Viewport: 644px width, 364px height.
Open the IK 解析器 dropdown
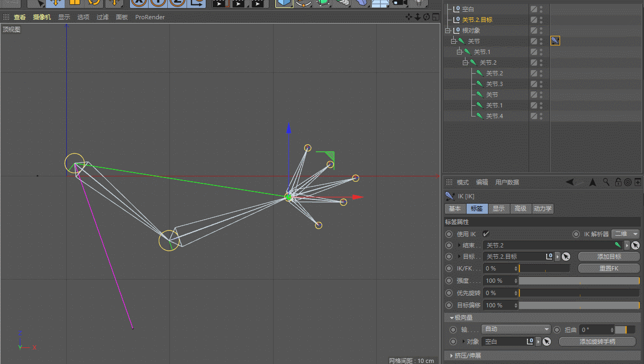[625, 234]
